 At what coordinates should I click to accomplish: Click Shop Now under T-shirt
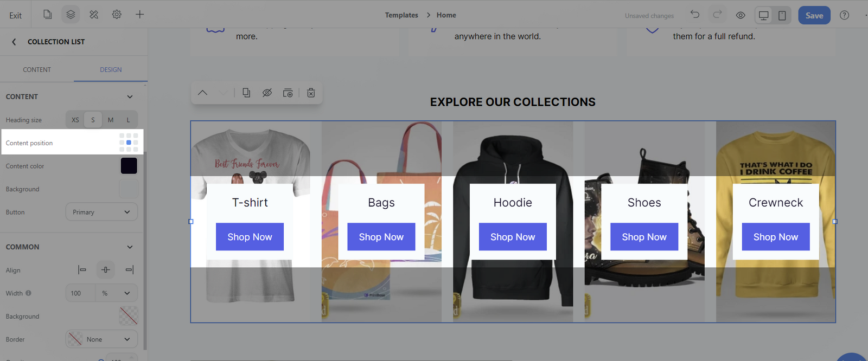click(250, 237)
